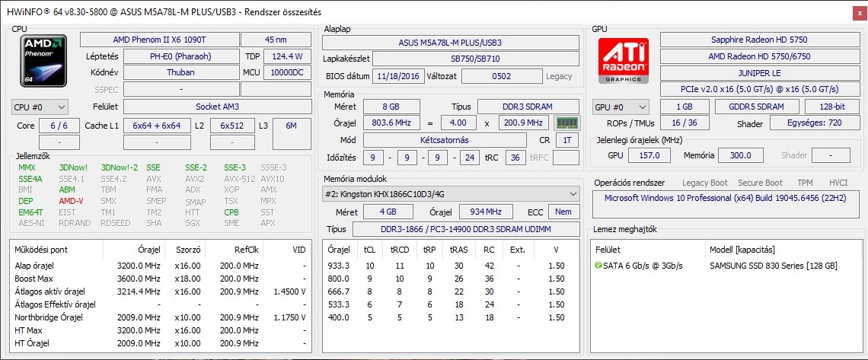Click the PCIe v2.0 x16 interface field
Image resolution: width=868 pixels, height=360 pixels.
pos(759,89)
